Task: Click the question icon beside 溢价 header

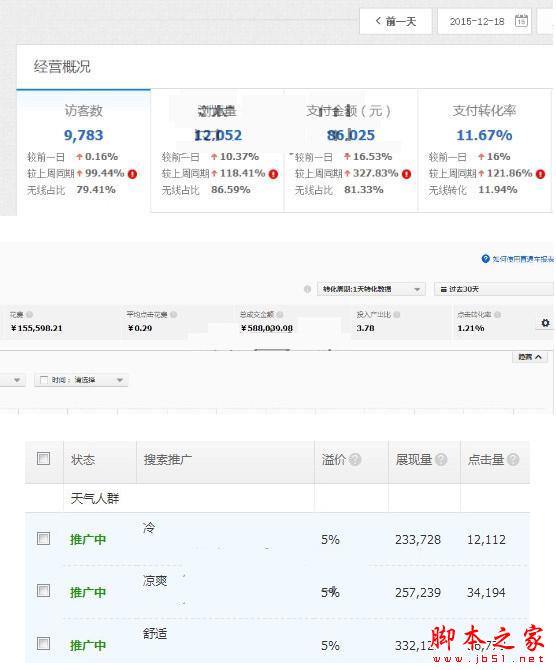Action: (355, 459)
